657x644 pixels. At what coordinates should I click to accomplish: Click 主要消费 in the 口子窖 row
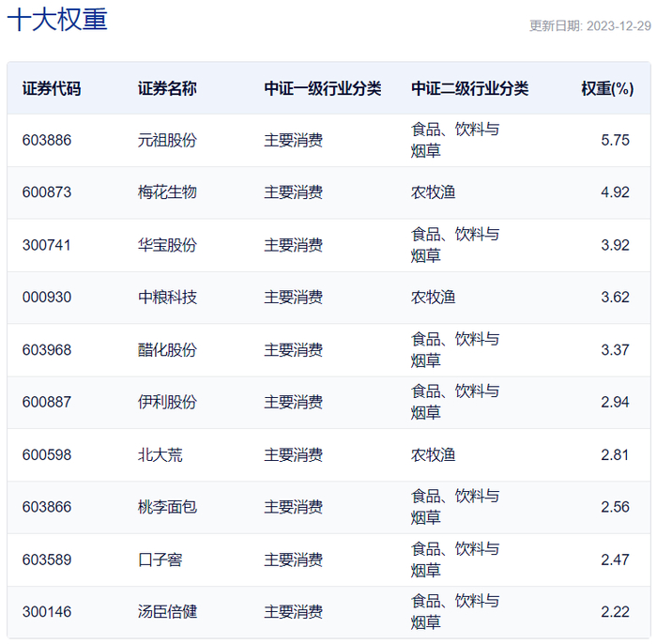coord(293,560)
